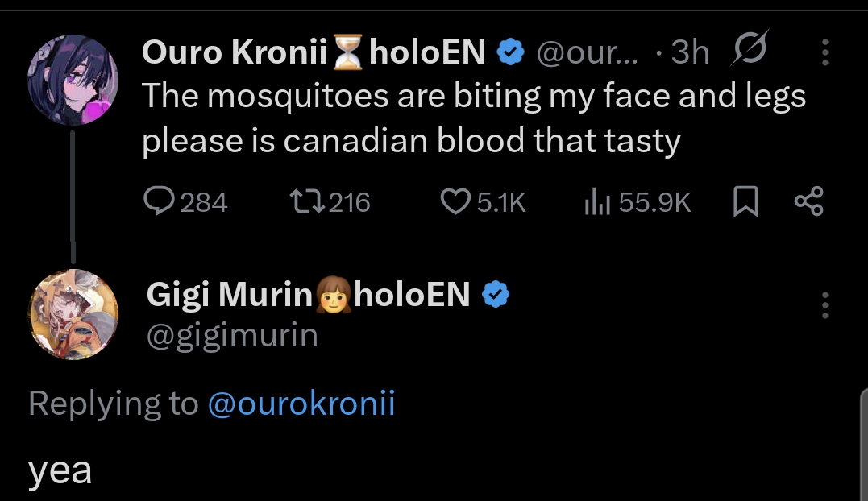This screenshot has height=501, width=868.
Task: Click the Gigi Murin display name
Action: pyautogui.click(x=229, y=296)
